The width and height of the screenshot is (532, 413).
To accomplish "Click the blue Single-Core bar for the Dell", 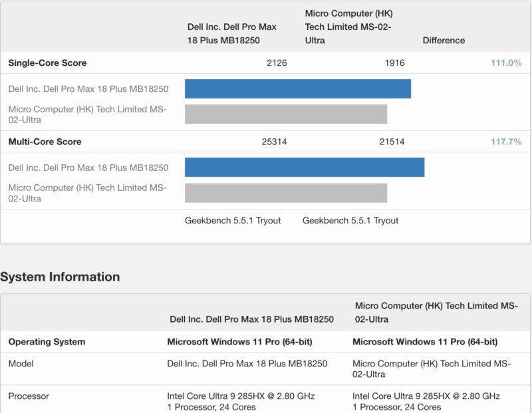I will pyautogui.click(x=299, y=88).
